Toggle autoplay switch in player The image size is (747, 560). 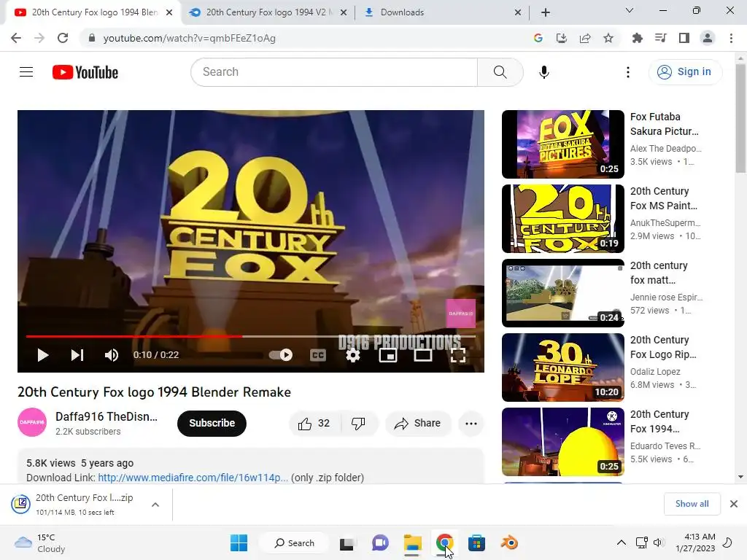pos(281,355)
